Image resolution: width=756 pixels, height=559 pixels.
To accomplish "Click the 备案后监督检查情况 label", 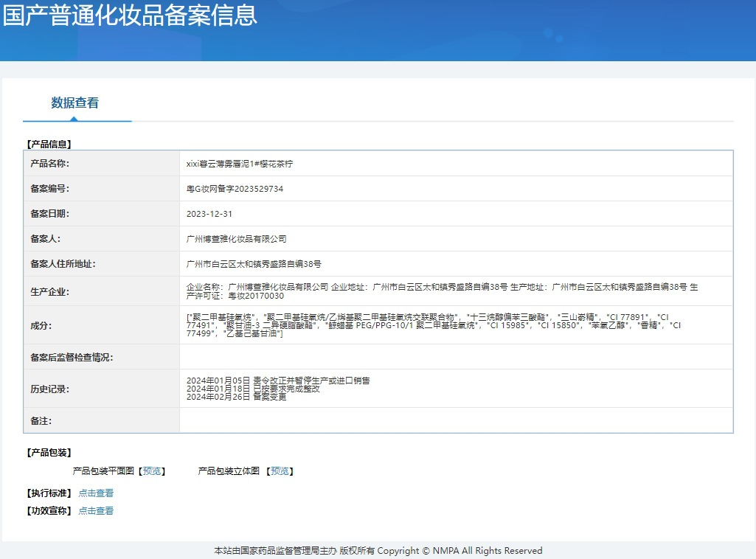I will coord(72,357).
